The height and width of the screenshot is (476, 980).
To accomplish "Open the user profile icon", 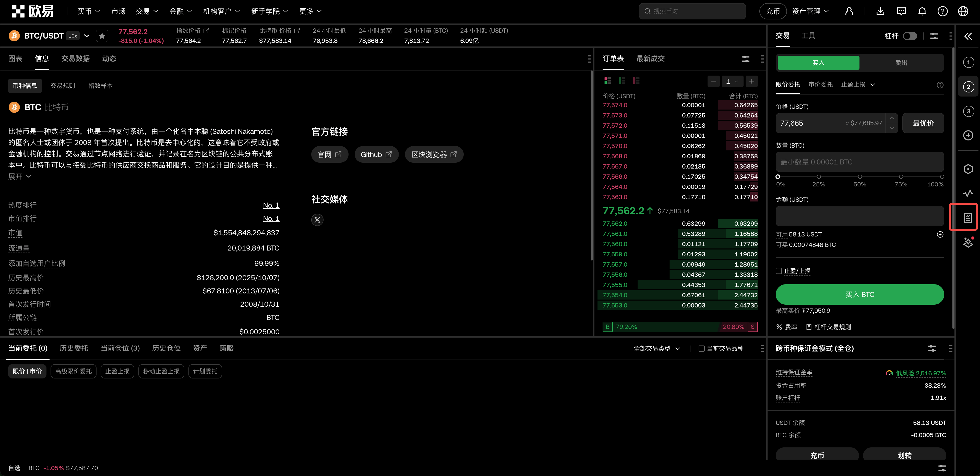I will tap(849, 11).
